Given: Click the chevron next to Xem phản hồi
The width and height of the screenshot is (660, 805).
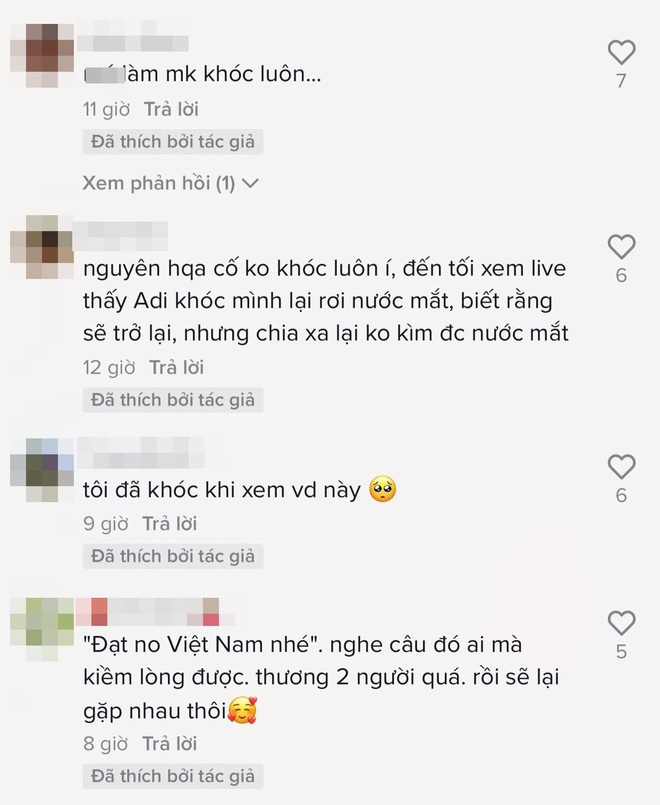Looking at the screenshot, I should (250, 183).
